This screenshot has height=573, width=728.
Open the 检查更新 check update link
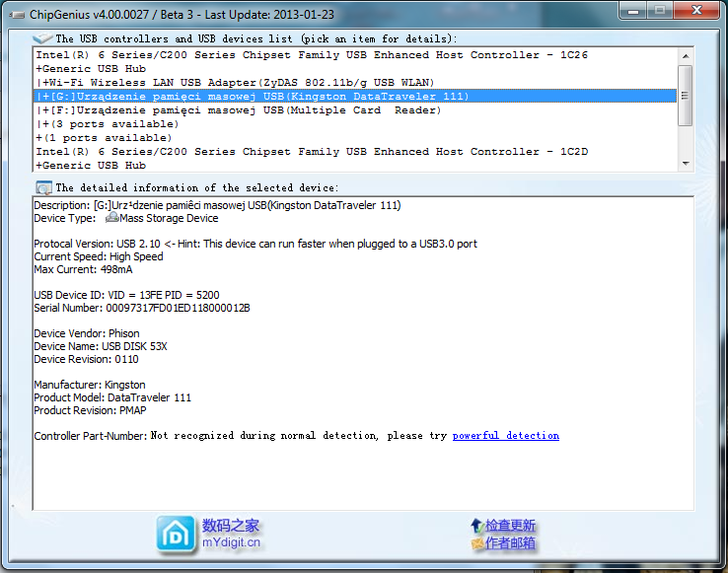[510, 526]
